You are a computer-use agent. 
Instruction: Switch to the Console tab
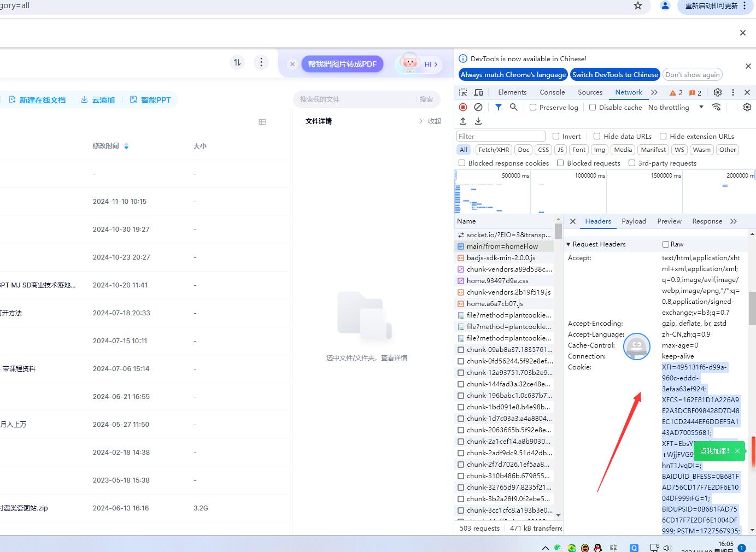tap(552, 92)
